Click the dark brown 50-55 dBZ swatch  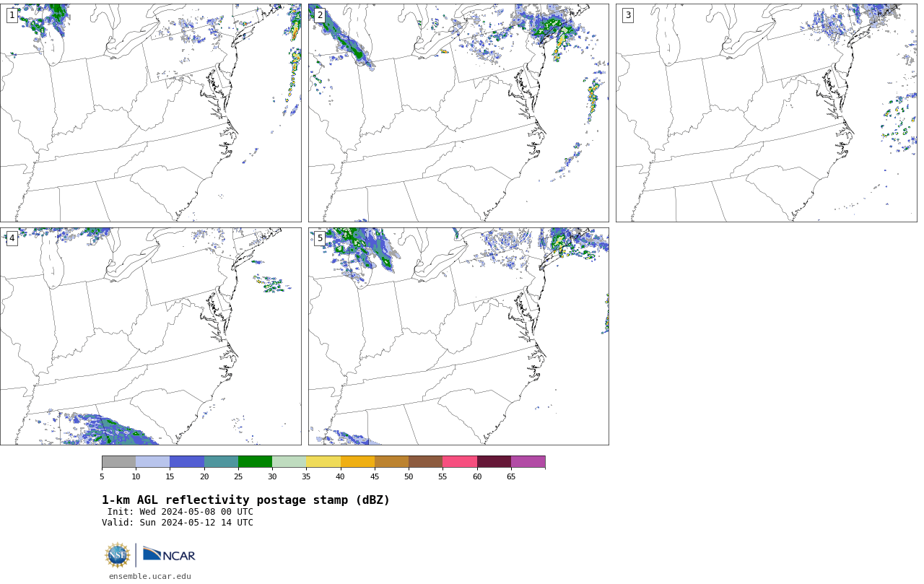point(426,462)
